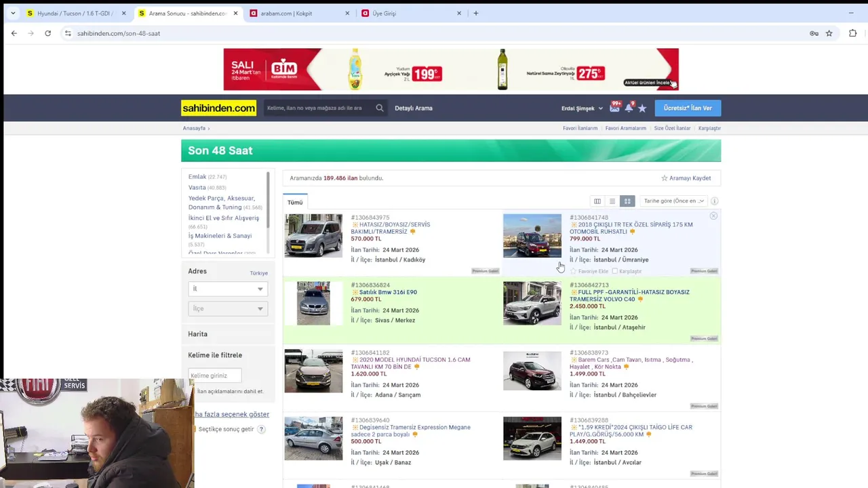The width and height of the screenshot is (868, 488).
Task: Open the messages envelope icon
Action: [x=614, y=107]
